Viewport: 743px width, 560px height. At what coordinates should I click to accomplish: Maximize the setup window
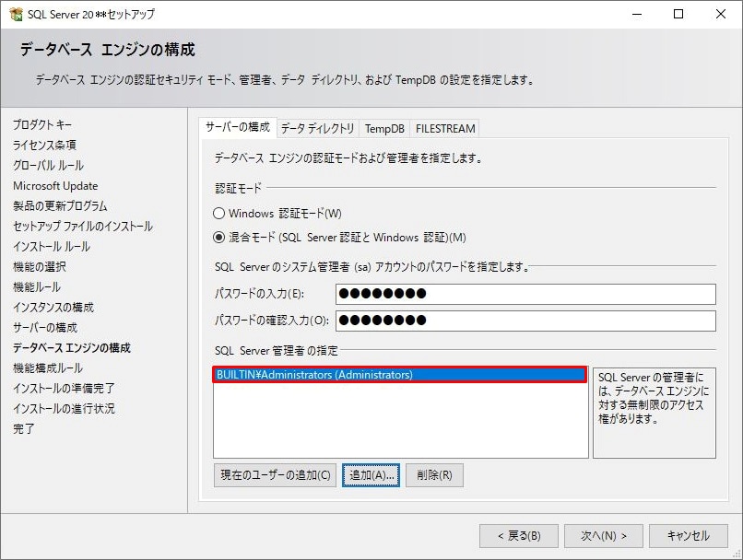[678, 14]
